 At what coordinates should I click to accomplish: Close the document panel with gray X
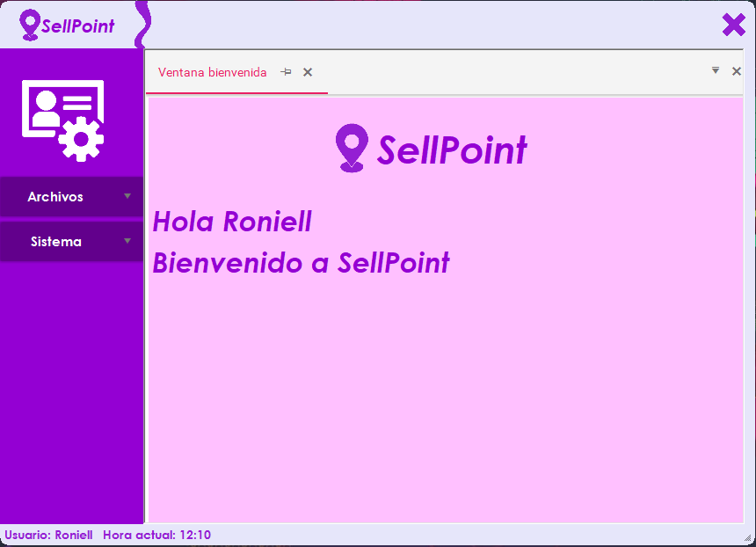click(x=737, y=71)
